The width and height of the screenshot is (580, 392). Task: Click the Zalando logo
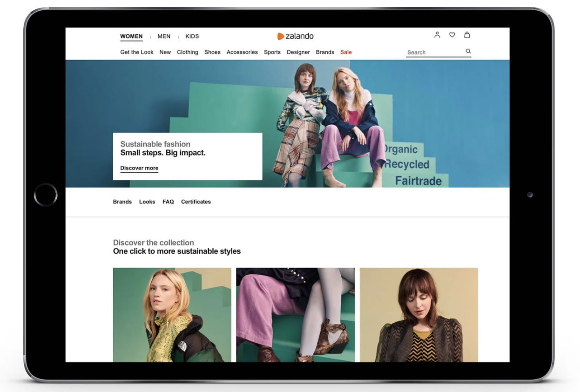(296, 36)
